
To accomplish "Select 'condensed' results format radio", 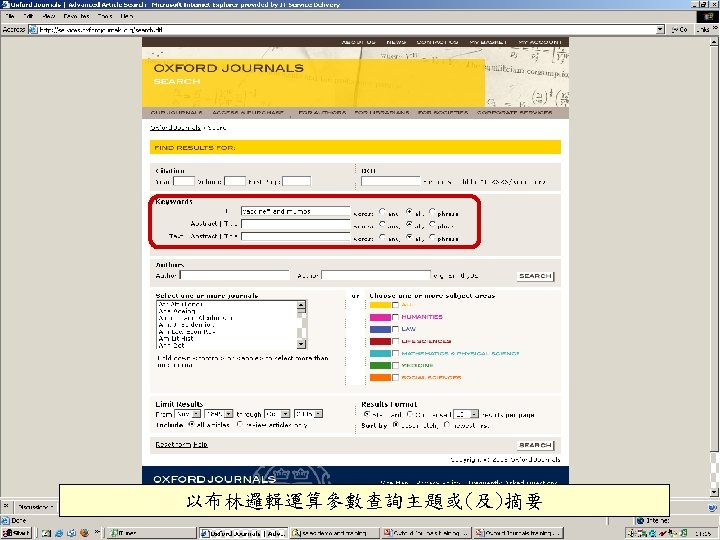I will click(x=410, y=414).
